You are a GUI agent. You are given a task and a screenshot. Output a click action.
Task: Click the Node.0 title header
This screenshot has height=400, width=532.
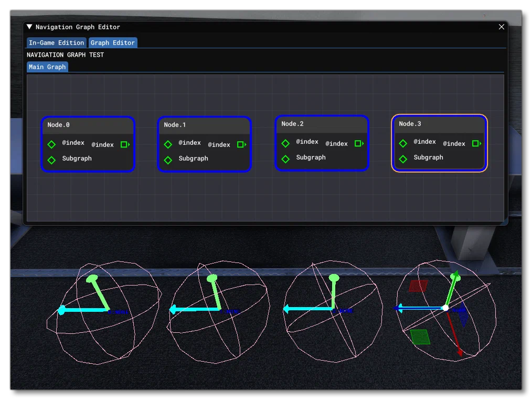(x=88, y=125)
